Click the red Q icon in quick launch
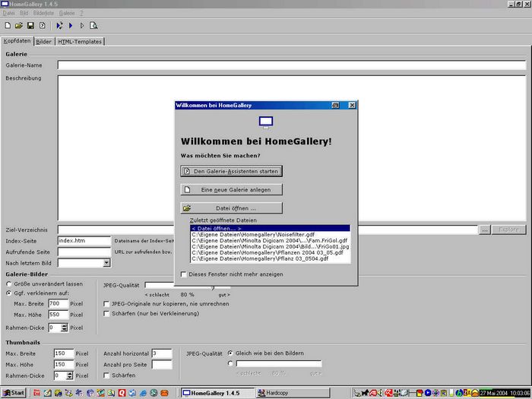The width and height of the screenshot is (532, 399). [122, 393]
